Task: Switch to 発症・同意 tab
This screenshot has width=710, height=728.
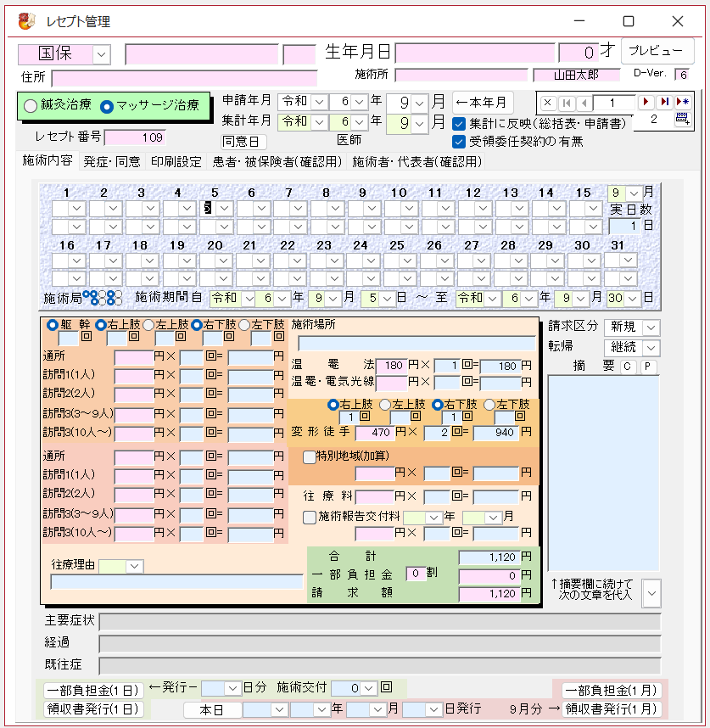Action: [112, 161]
